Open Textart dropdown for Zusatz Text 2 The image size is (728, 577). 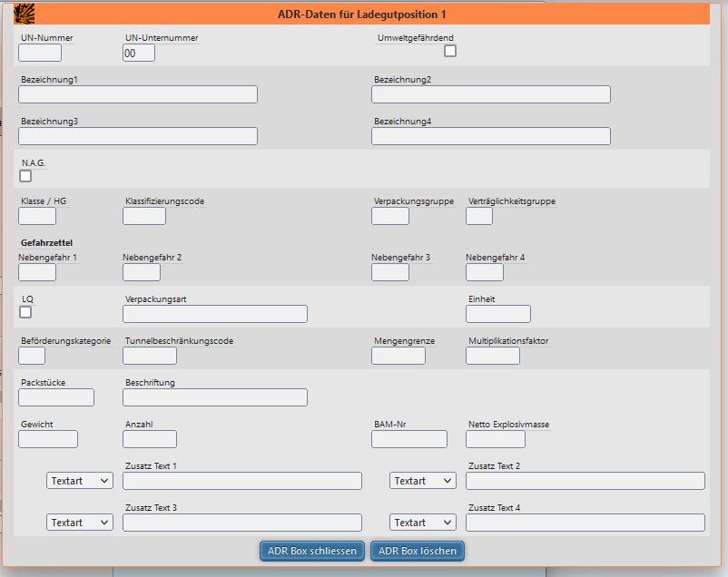pos(423,481)
